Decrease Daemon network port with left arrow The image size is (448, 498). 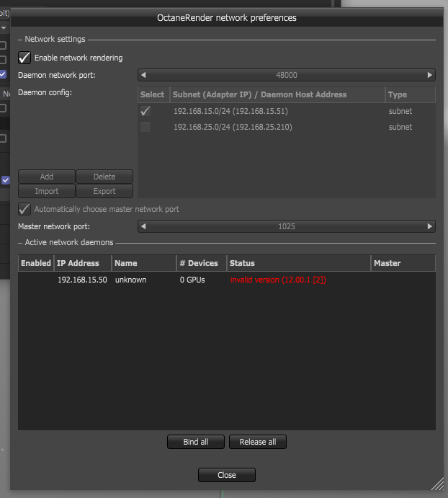[143, 75]
